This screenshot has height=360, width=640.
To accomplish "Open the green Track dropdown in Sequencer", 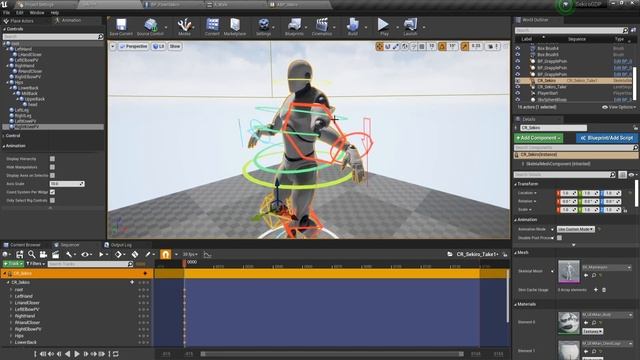I will (x=13, y=264).
